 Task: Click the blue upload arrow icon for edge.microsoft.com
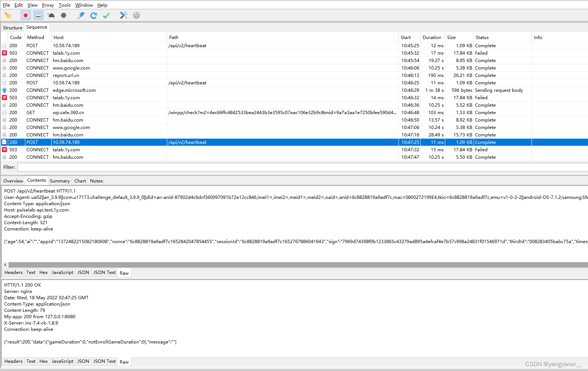(x=4, y=90)
